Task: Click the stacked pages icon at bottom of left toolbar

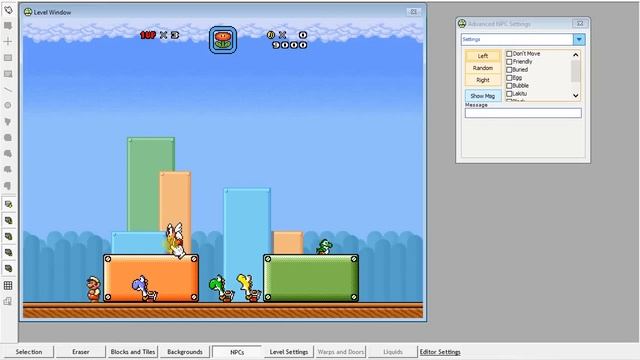Action: click(8, 301)
